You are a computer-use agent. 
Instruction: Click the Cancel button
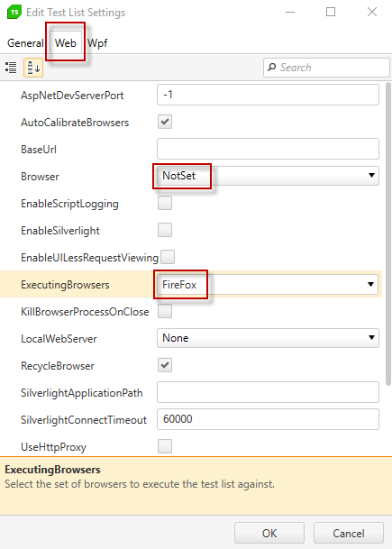click(349, 534)
